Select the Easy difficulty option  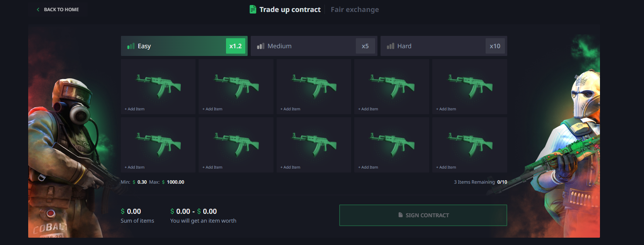(x=174, y=46)
